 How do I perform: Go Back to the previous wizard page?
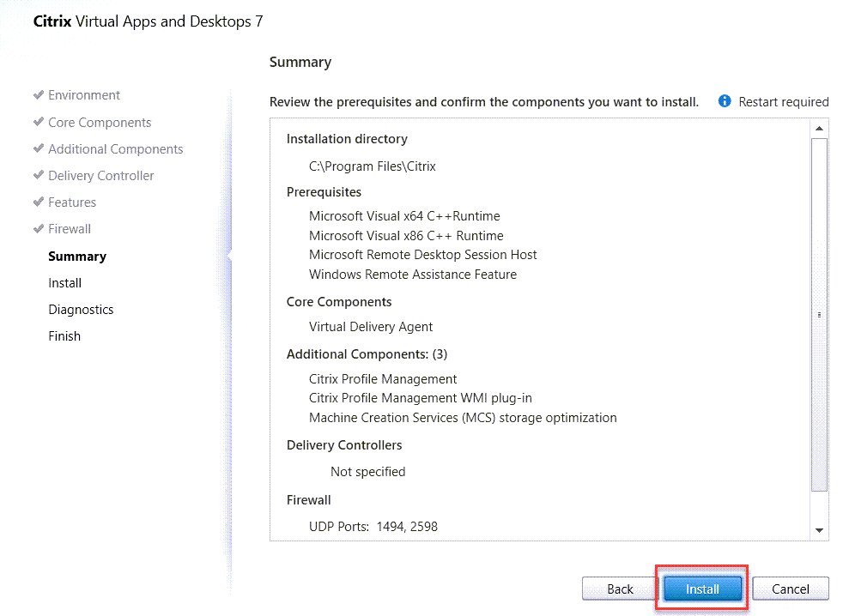point(620,589)
